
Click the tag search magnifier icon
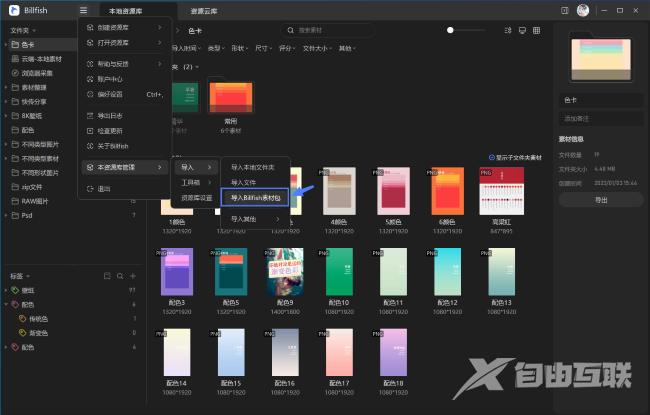(120, 276)
